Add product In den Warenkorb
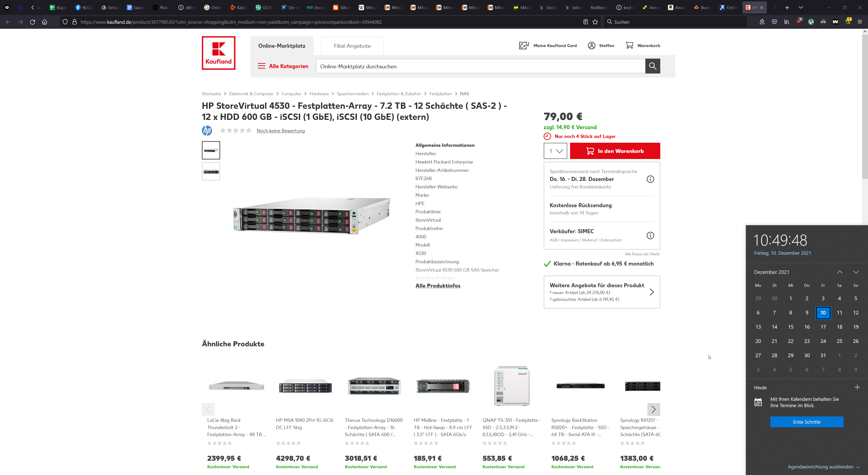This screenshot has width=868, height=475. pos(615,151)
